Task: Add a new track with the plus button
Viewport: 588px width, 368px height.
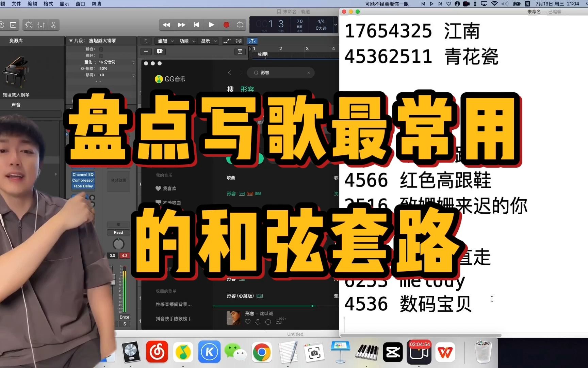Action: point(146,52)
